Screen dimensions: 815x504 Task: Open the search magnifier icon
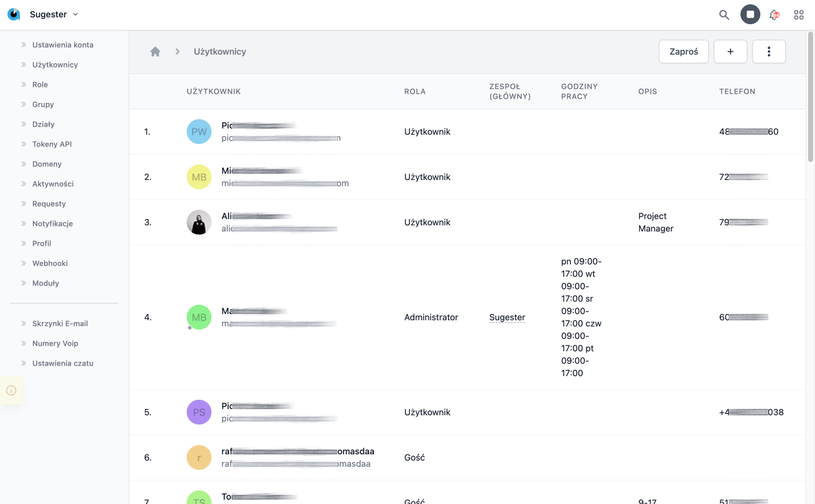point(724,15)
